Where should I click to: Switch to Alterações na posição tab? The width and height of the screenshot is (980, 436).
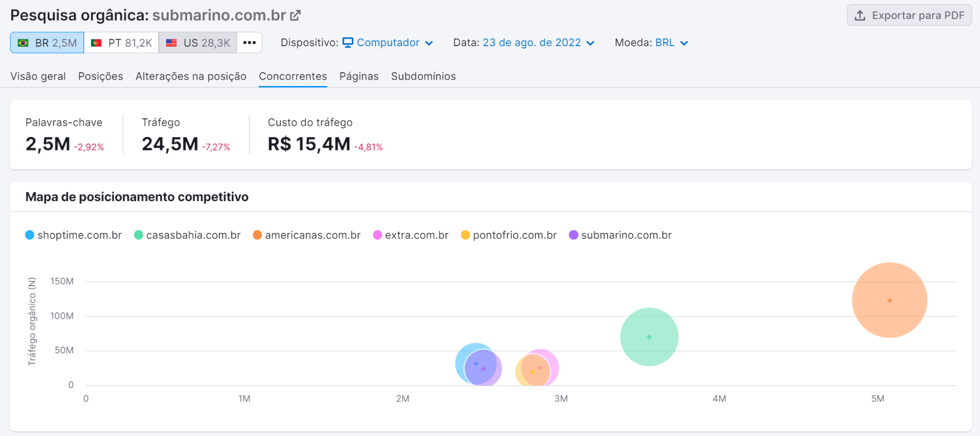click(191, 76)
